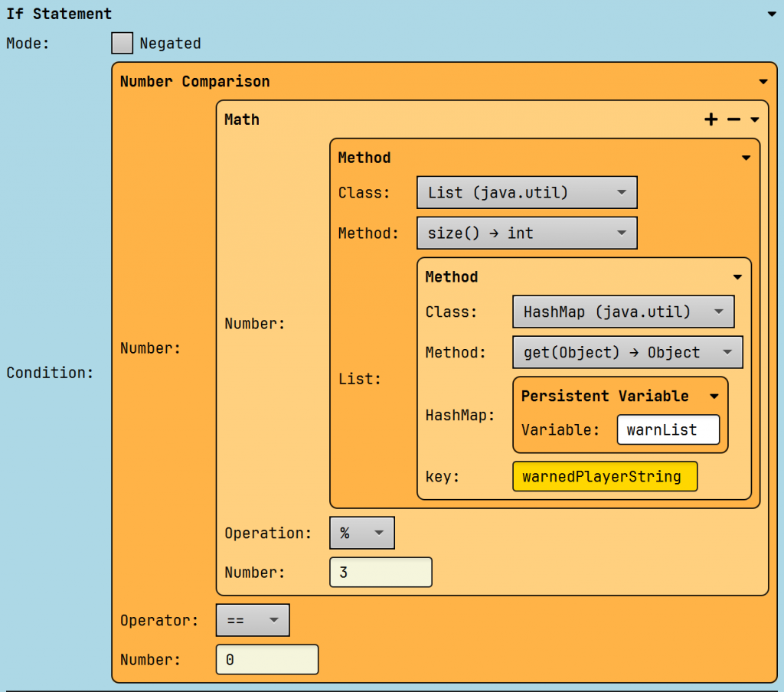Screen dimensions: 784x692
Task: Open the Math block options arrow
Action: click(x=755, y=119)
